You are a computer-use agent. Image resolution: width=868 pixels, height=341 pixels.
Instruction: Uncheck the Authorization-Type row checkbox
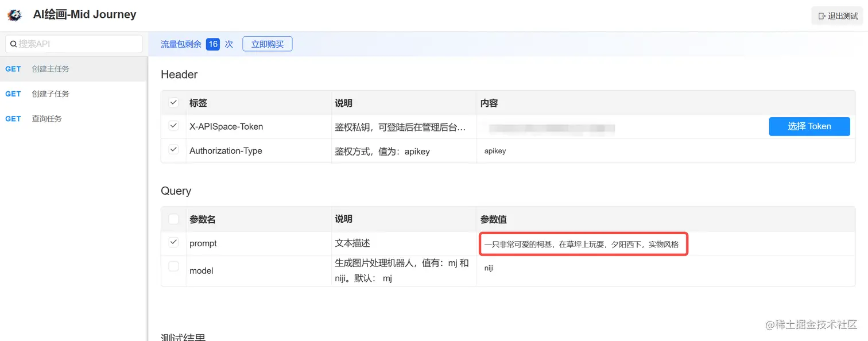pos(173,150)
